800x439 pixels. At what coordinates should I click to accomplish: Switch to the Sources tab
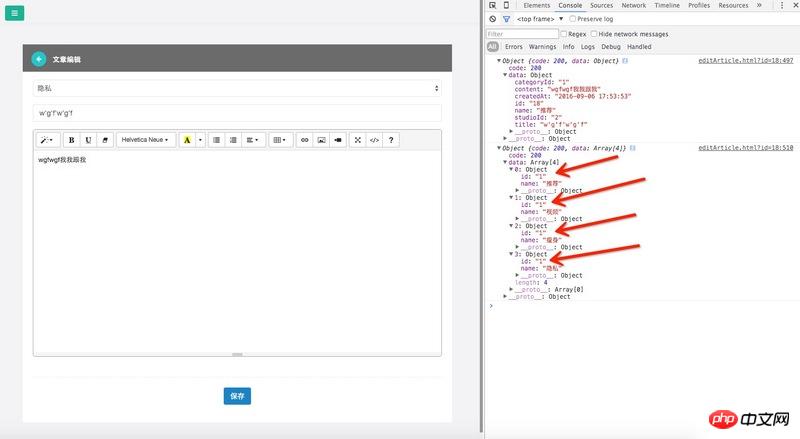pos(602,5)
